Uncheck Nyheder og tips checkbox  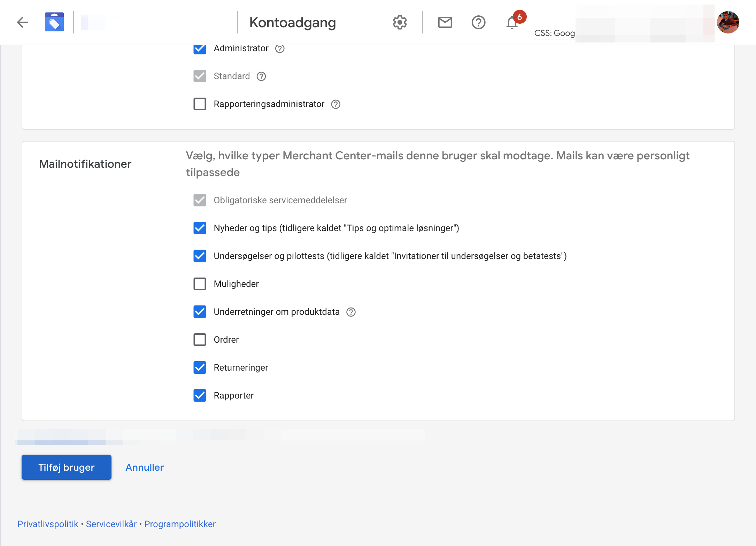point(200,228)
